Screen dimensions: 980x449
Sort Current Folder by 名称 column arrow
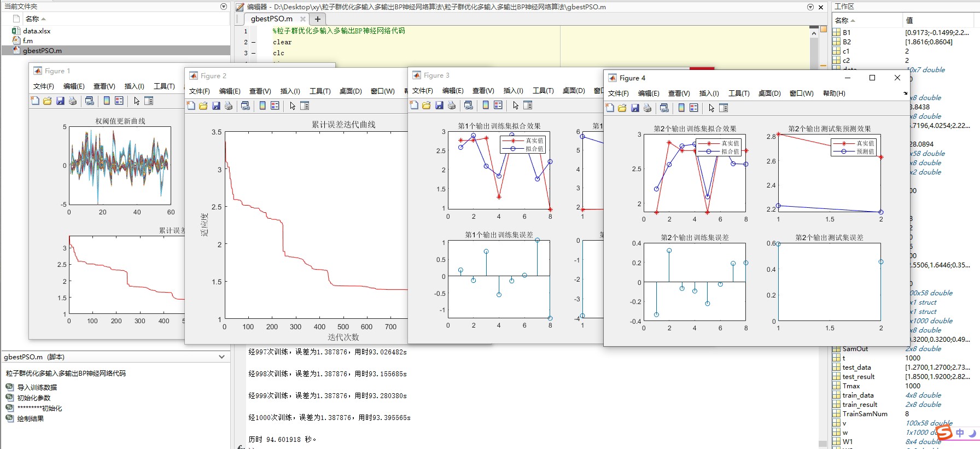[x=44, y=19]
